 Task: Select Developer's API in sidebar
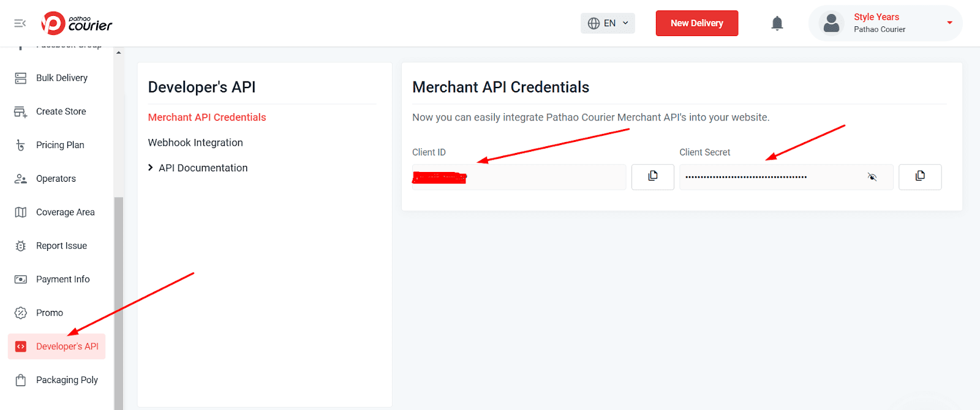(x=56, y=346)
